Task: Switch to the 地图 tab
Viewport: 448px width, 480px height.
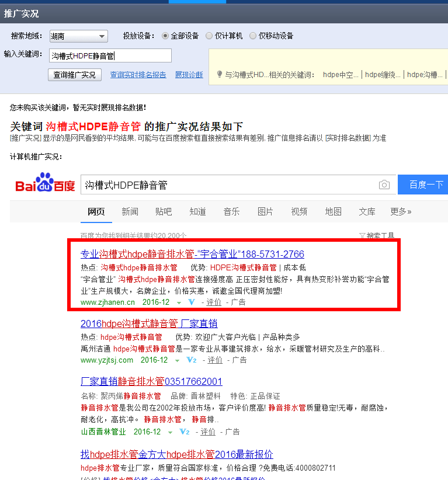Action: click(x=333, y=211)
